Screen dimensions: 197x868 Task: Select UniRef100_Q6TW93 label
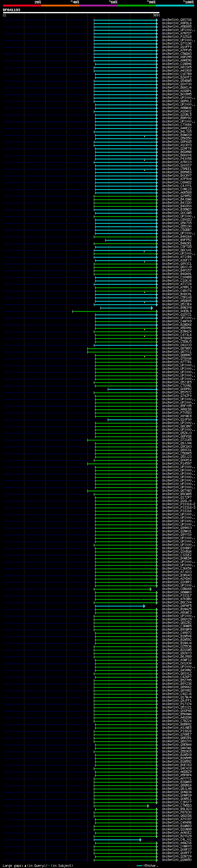coord(176,349)
